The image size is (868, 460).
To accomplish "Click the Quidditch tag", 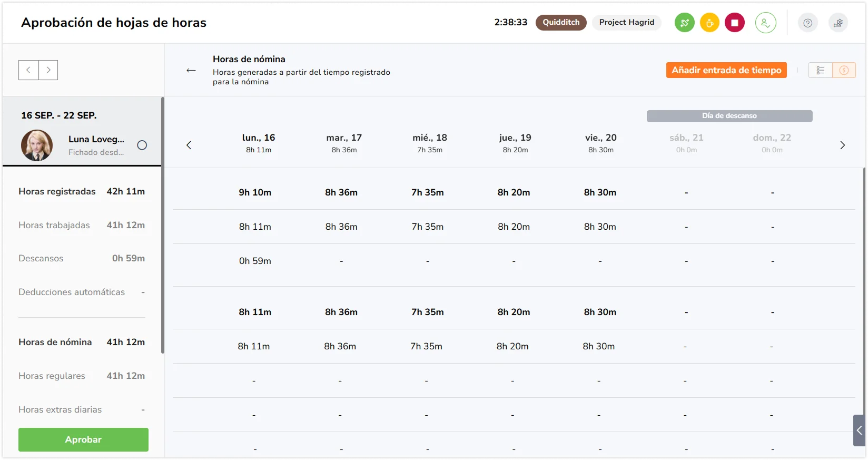I will (x=561, y=22).
